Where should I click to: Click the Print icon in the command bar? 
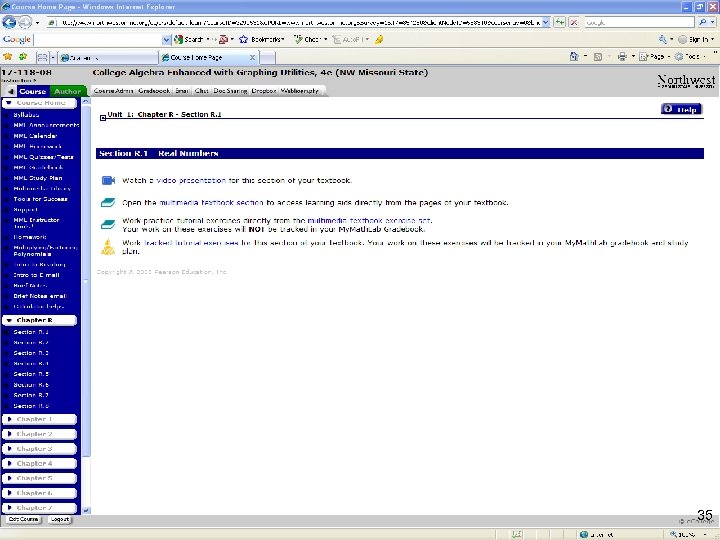pyautogui.click(x=622, y=56)
